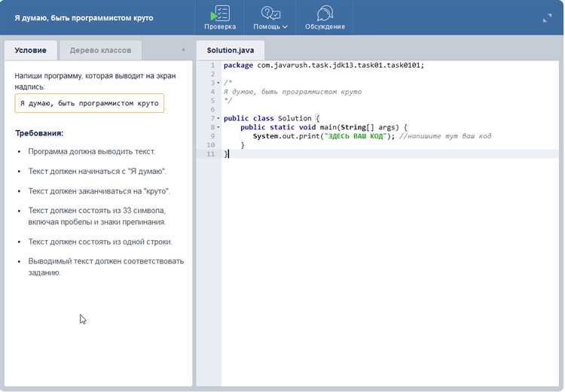Click requirement "Программа должна выводить текст"
Image resolution: width=565 pixels, height=392 pixels.
(x=91, y=151)
